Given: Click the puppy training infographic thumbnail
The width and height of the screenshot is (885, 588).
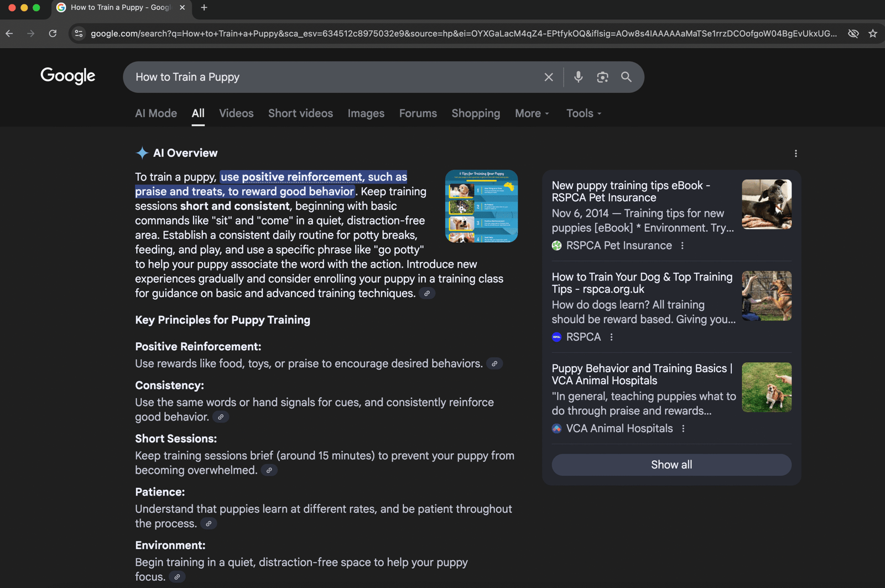Looking at the screenshot, I should pos(481,206).
